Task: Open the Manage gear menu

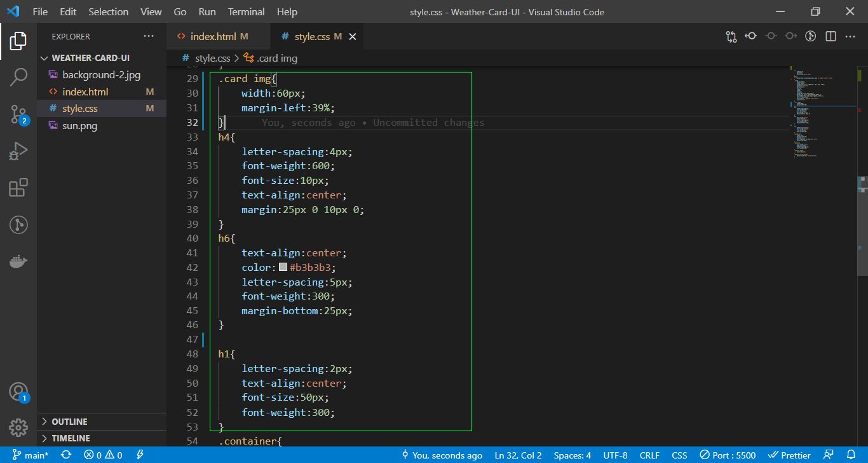Action: (18, 427)
